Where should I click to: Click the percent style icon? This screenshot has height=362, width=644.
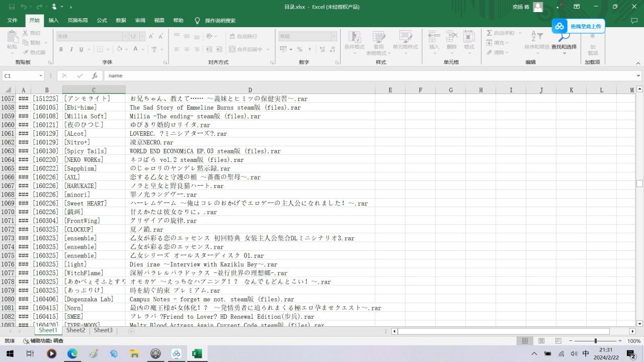299,49
